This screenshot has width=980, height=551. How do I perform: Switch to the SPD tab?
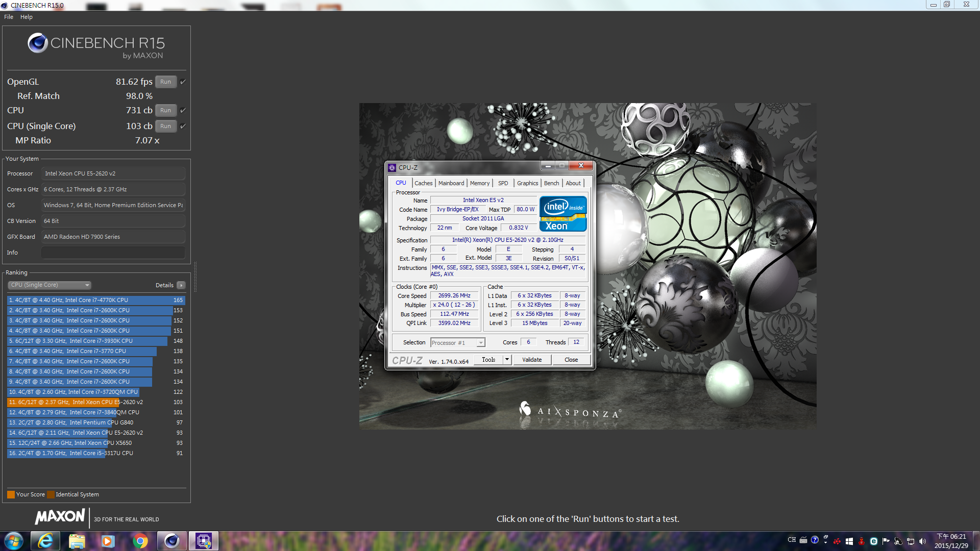pos(503,183)
